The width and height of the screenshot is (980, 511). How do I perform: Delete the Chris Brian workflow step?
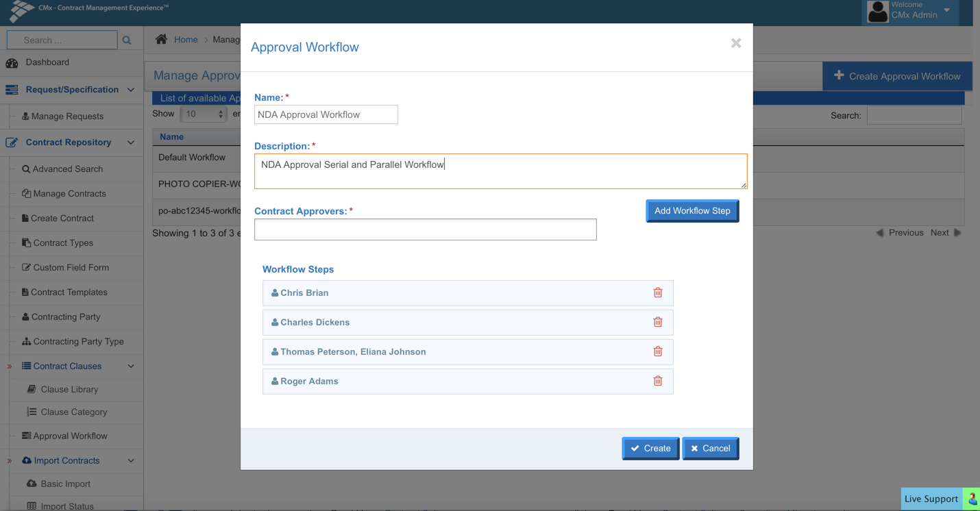click(x=657, y=292)
